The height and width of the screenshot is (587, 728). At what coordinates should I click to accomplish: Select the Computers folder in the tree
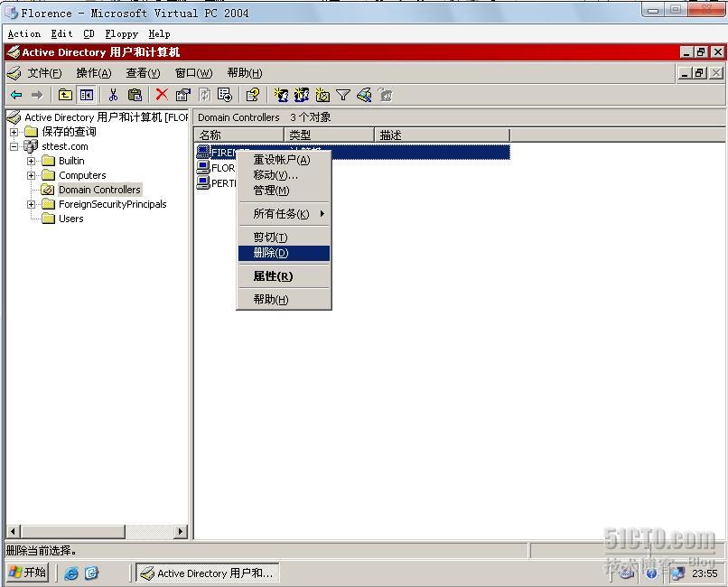[82, 175]
